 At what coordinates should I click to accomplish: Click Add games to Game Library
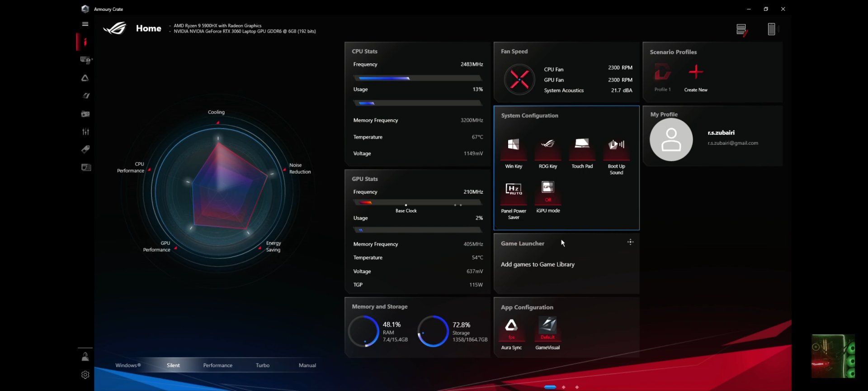pos(538,264)
